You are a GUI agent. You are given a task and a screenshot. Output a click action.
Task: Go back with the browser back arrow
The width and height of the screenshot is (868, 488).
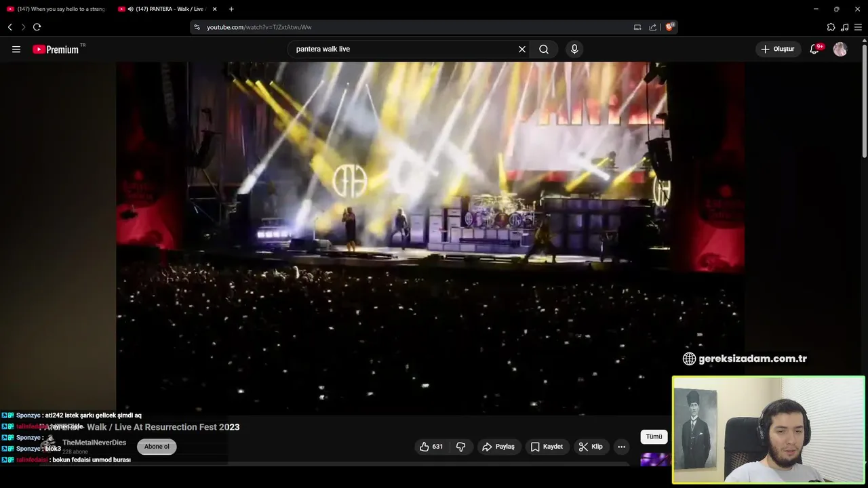[x=10, y=27]
